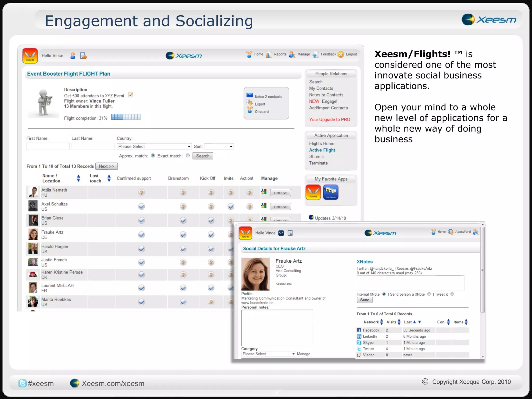Sort the Network column arrows
Image resolution: width=532 pixels, height=399 pixels.
(x=382, y=322)
